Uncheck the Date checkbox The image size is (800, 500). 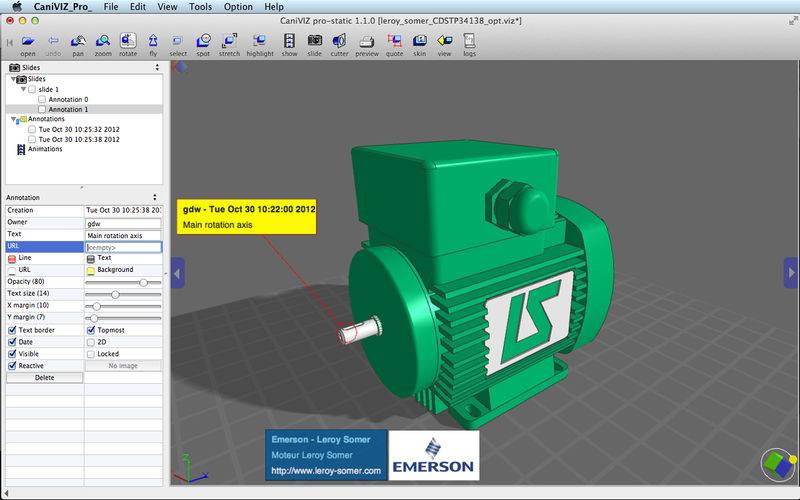[12, 342]
